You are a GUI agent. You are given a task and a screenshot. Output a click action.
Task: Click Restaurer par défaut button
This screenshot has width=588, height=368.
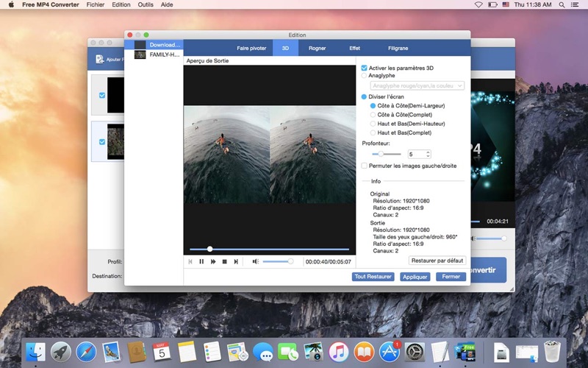(x=437, y=261)
